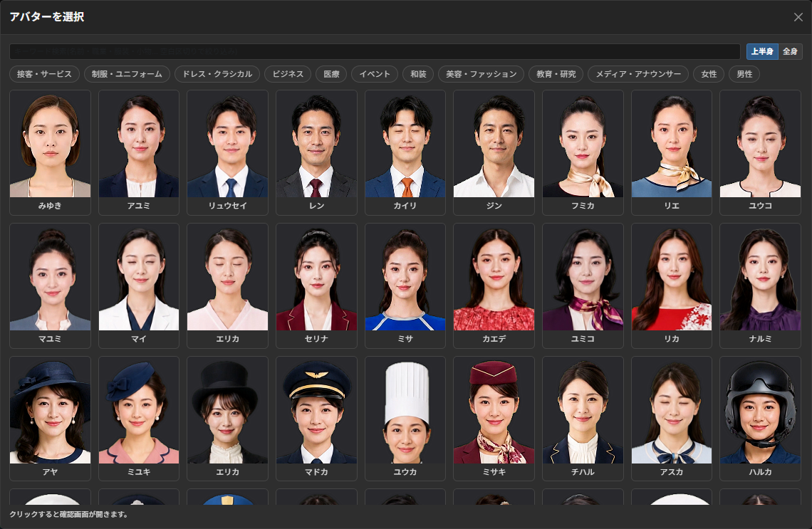Screen dimensions: 812x529
Task: Select the レン avatar
Action: click(x=316, y=152)
